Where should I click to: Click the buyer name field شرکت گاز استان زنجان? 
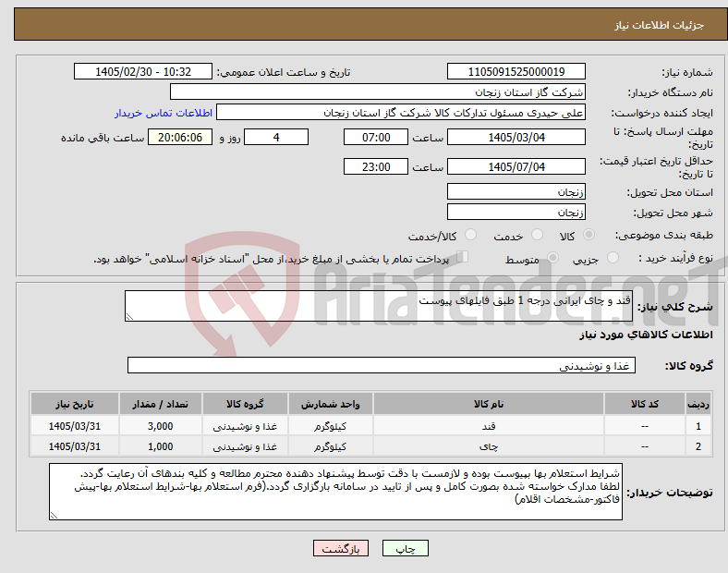tap(378, 91)
